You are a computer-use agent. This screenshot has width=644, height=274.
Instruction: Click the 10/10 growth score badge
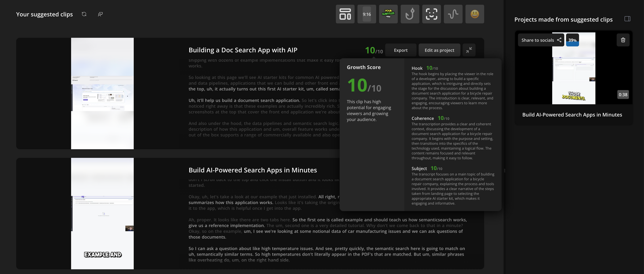tap(374, 50)
